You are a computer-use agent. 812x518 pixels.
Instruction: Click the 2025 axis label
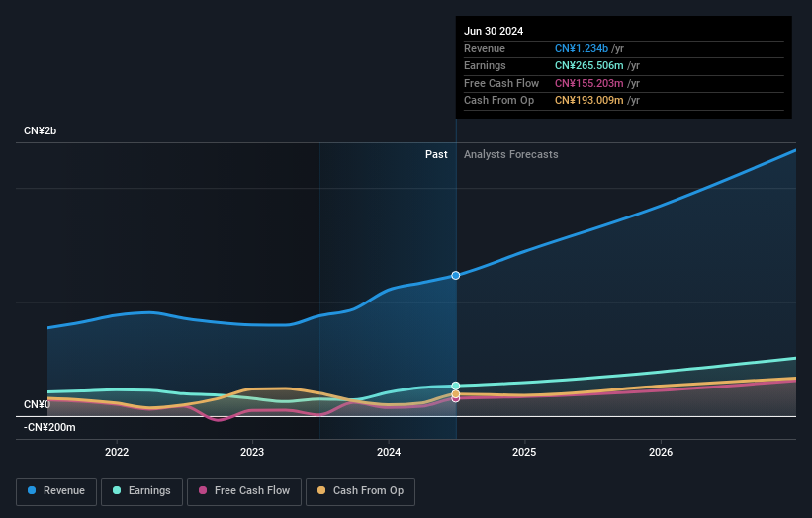[524, 452]
